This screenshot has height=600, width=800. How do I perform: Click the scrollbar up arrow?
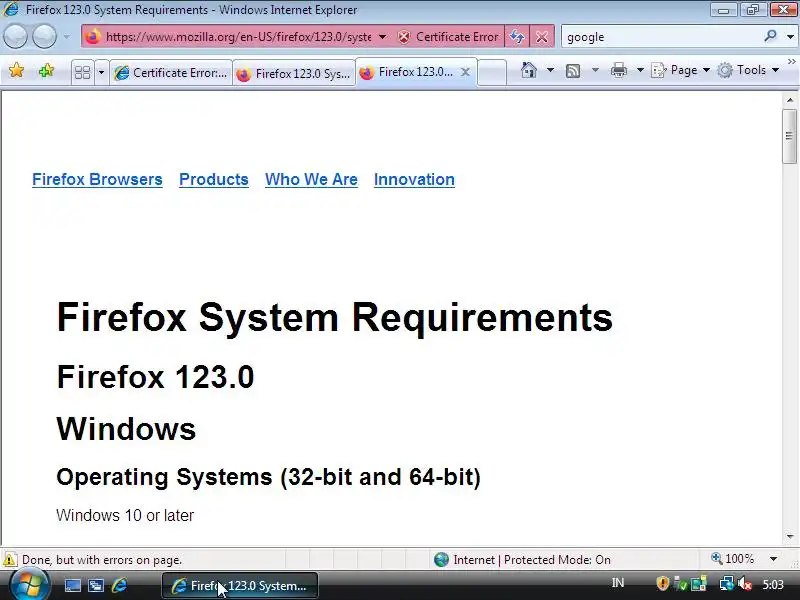(790, 100)
